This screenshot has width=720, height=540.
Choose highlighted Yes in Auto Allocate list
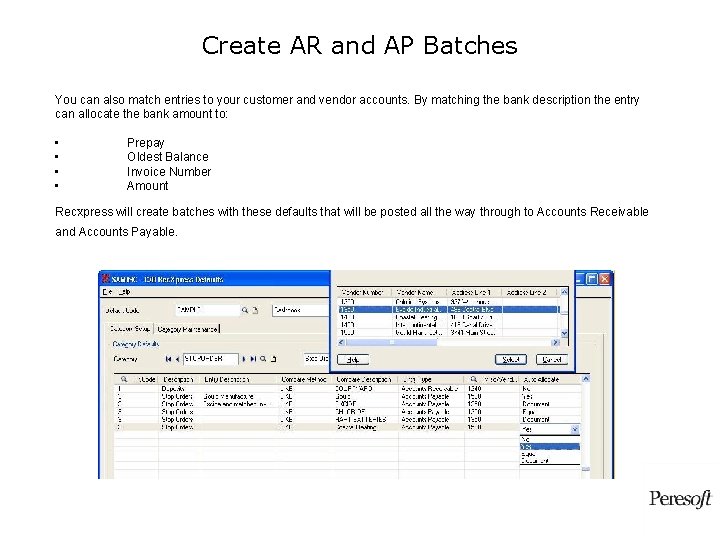pos(550,446)
